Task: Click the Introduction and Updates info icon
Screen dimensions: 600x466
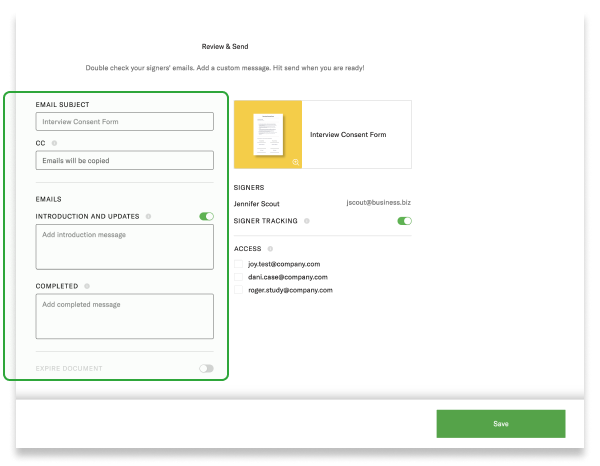Action: click(x=148, y=217)
